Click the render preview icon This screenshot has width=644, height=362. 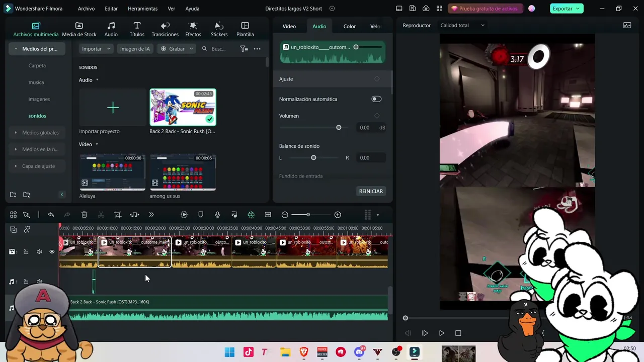point(184,215)
